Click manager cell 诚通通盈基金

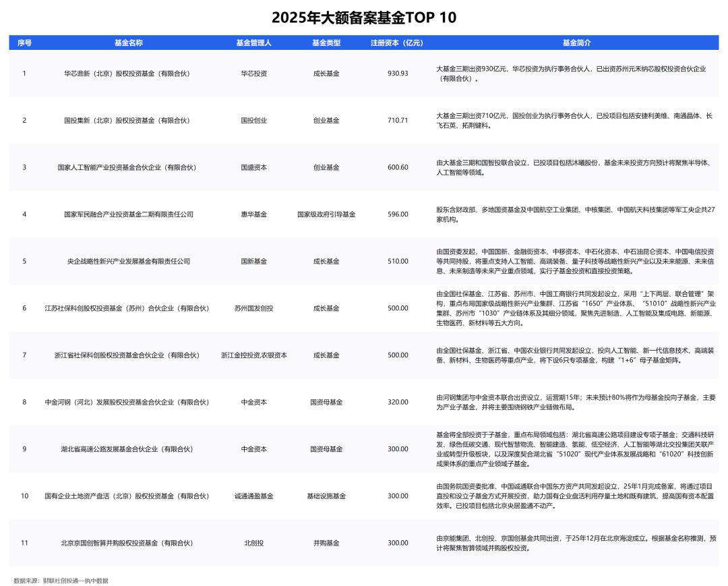pyautogui.click(x=253, y=496)
